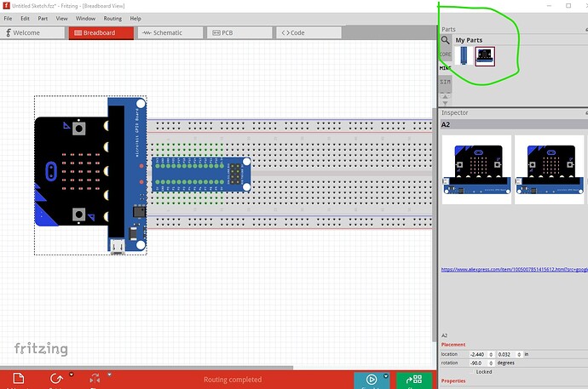Click the location X stepper arrows
The image size is (588, 389).
pos(491,354)
